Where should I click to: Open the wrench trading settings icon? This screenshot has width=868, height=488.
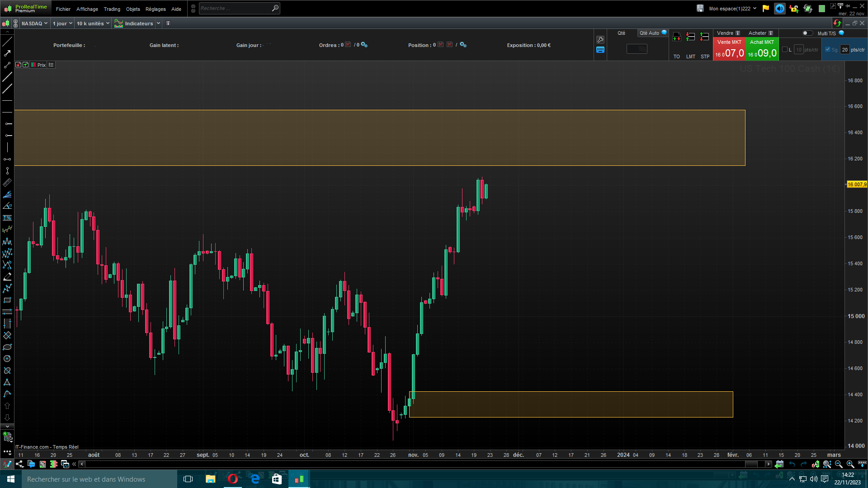coord(600,40)
